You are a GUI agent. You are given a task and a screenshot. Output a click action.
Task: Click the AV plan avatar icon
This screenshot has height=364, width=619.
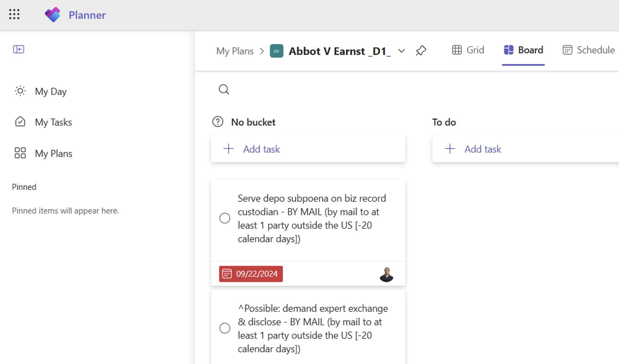tap(276, 51)
